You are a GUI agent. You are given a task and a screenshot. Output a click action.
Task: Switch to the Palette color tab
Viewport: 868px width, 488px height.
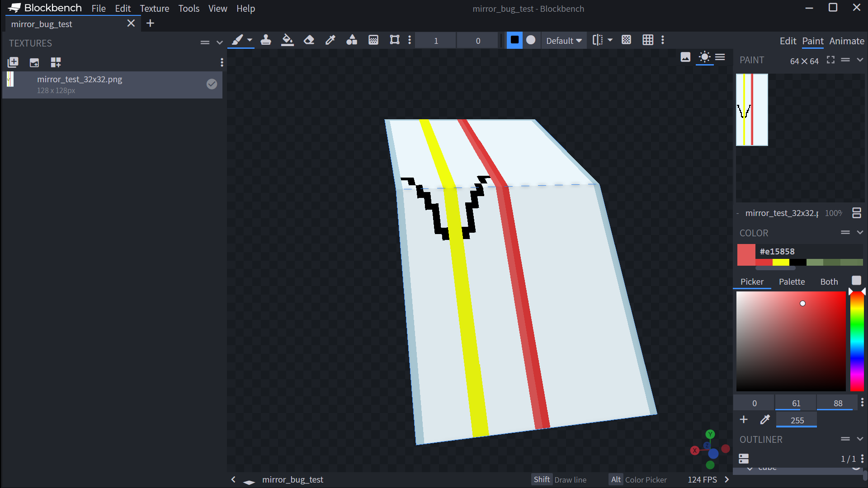point(792,282)
